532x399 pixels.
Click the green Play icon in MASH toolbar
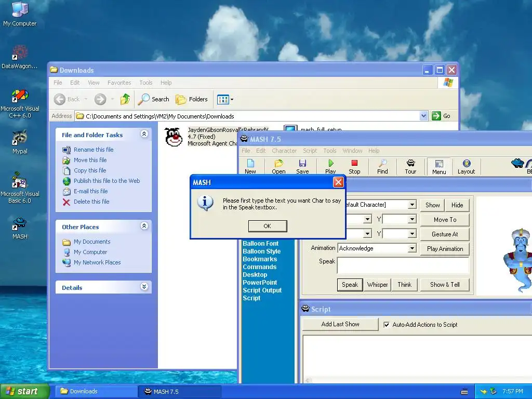[330, 167]
